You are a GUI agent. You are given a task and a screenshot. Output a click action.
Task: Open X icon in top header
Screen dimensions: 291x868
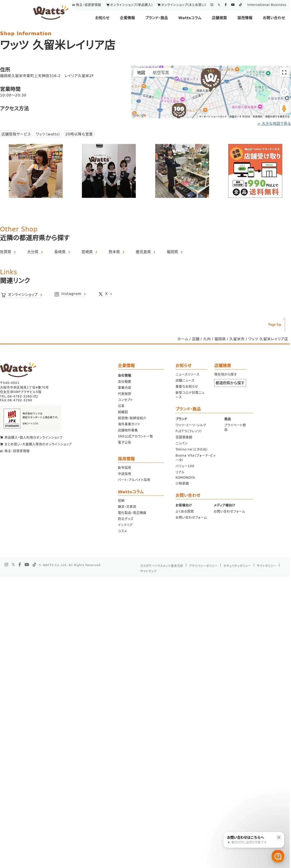click(219, 5)
